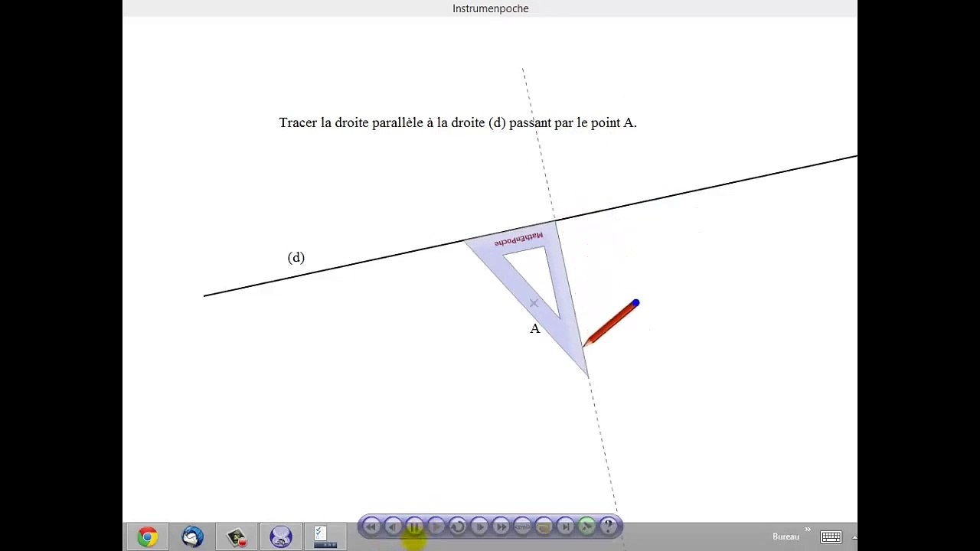Click the Bureau desktop toolbar label
980x551 pixels.
point(786,536)
